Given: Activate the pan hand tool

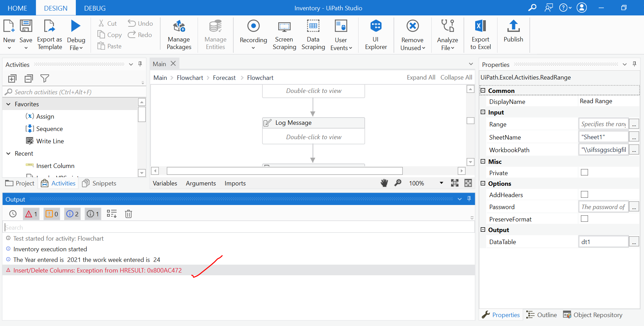Looking at the screenshot, I should point(384,183).
